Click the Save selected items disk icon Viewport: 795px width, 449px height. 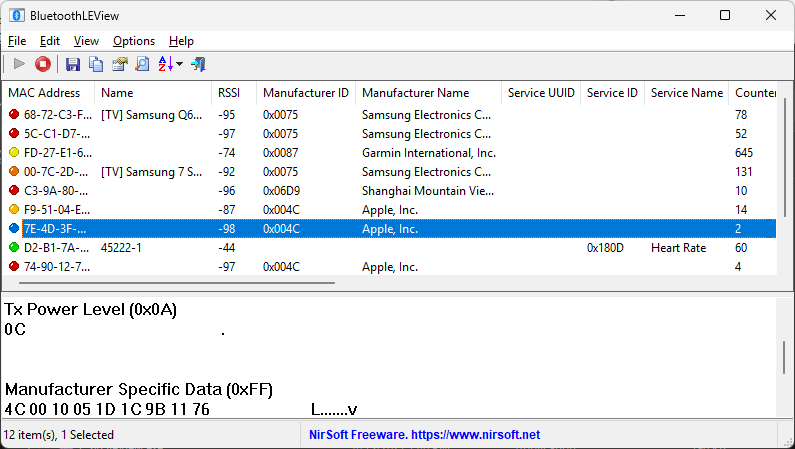tap(73, 64)
